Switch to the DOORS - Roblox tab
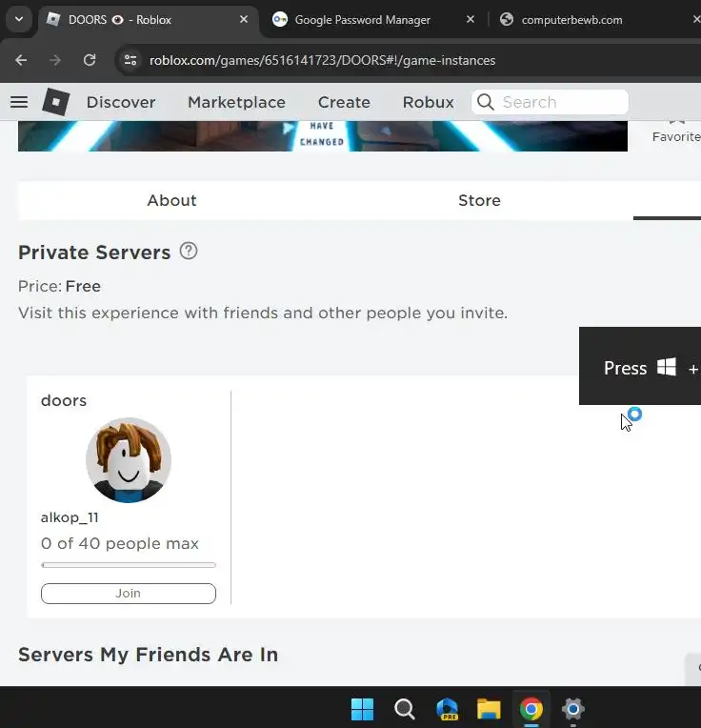The image size is (701, 728). 149,20
